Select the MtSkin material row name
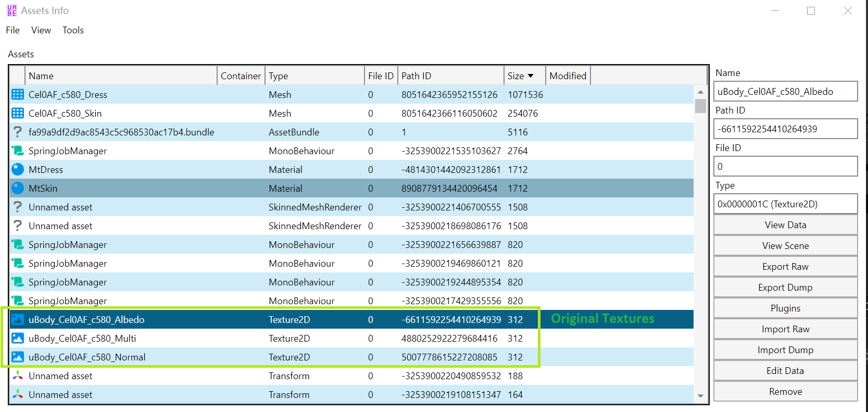The image size is (868, 412). (43, 189)
